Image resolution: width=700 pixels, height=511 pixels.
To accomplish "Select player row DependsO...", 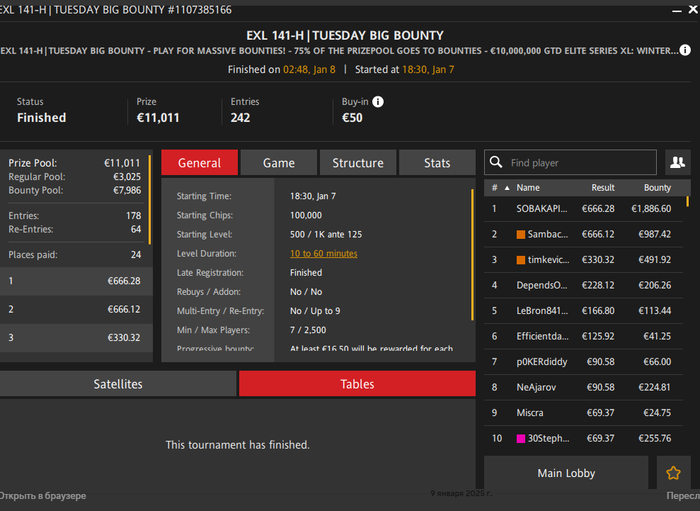I will pyautogui.click(x=583, y=285).
